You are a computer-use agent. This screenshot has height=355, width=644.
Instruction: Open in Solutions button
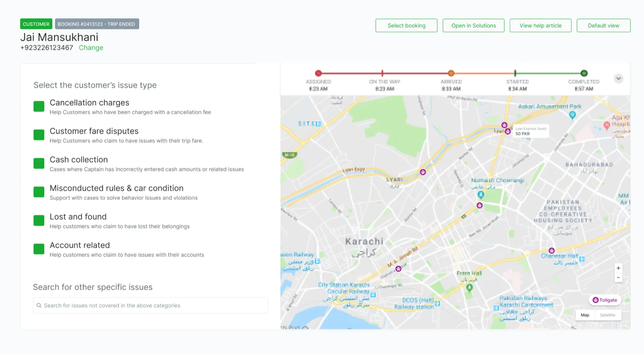click(473, 25)
